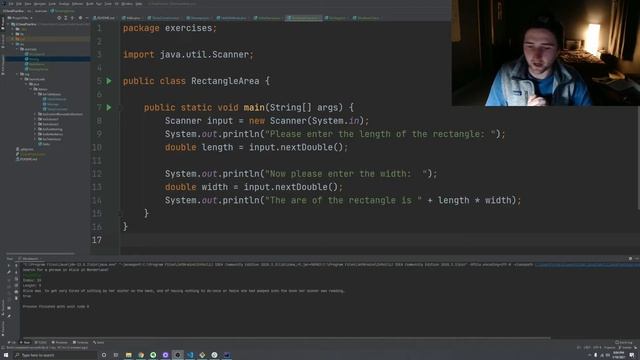640x360 pixels.
Task: Expand all nodes in Project panel toolbar
Action: (66, 18)
